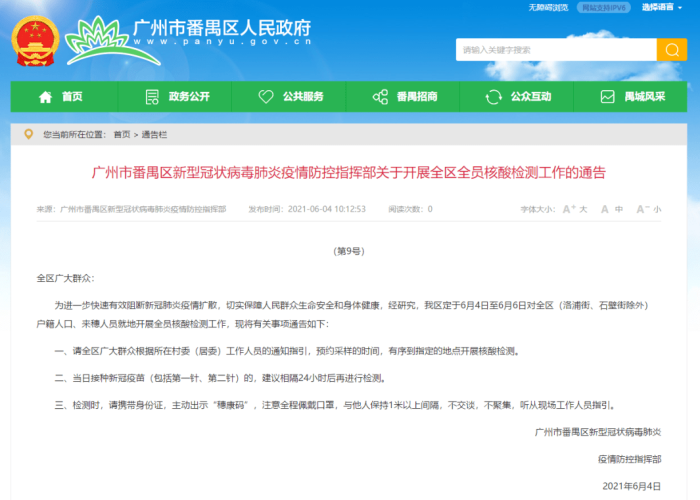Click the 来源 source text
700x500 pixels.
tap(131, 209)
